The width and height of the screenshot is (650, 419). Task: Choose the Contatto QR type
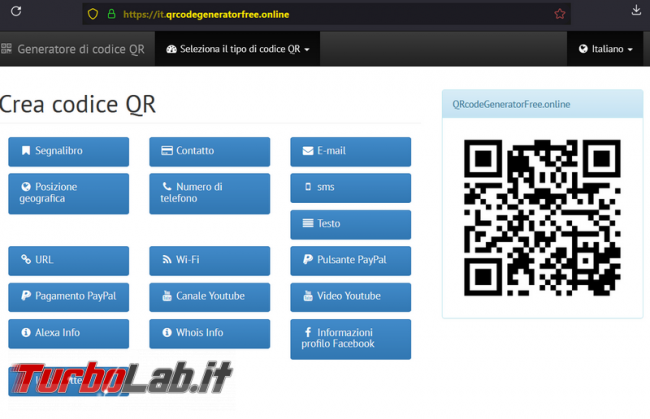tap(209, 152)
